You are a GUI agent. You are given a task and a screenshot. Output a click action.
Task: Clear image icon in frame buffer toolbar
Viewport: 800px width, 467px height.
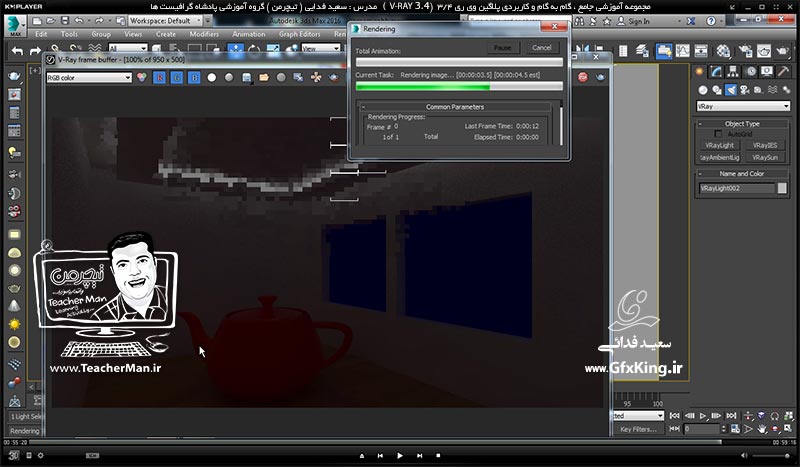click(x=281, y=78)
